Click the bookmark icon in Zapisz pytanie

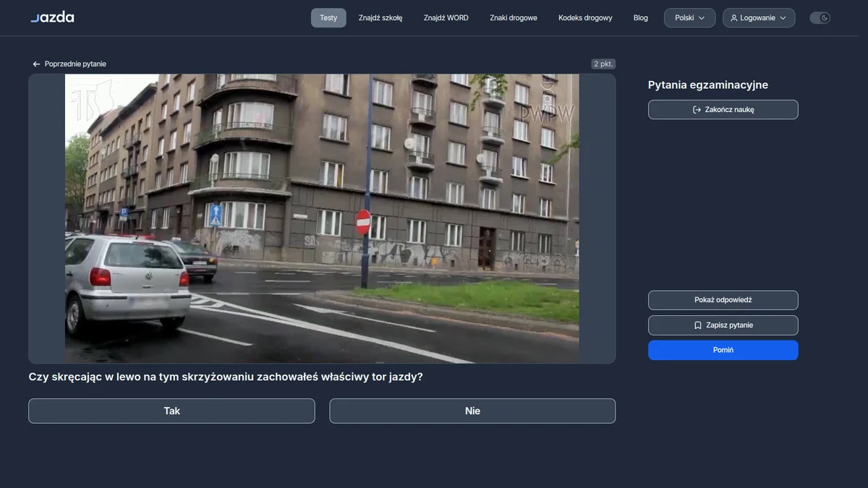[697, 325]
